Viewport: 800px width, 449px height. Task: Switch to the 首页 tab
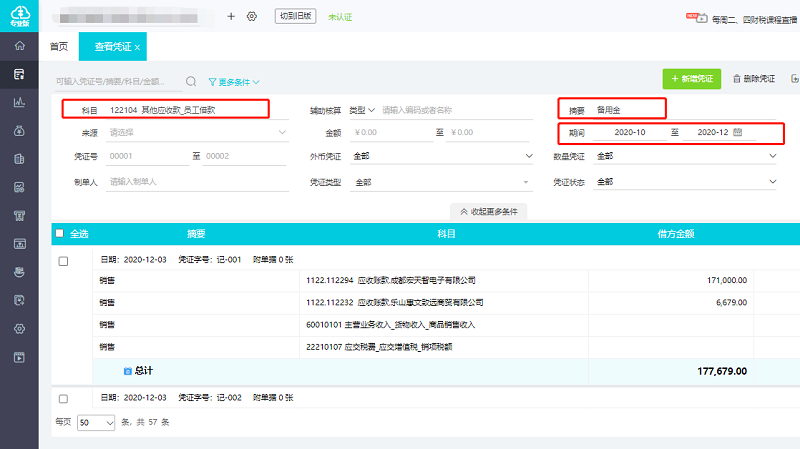point(59,46)
